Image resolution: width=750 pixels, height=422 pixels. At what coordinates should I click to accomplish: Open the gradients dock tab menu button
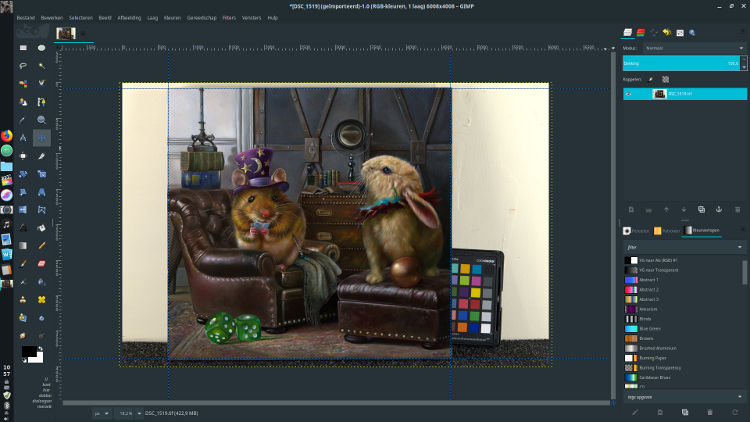tap(742, 230)
